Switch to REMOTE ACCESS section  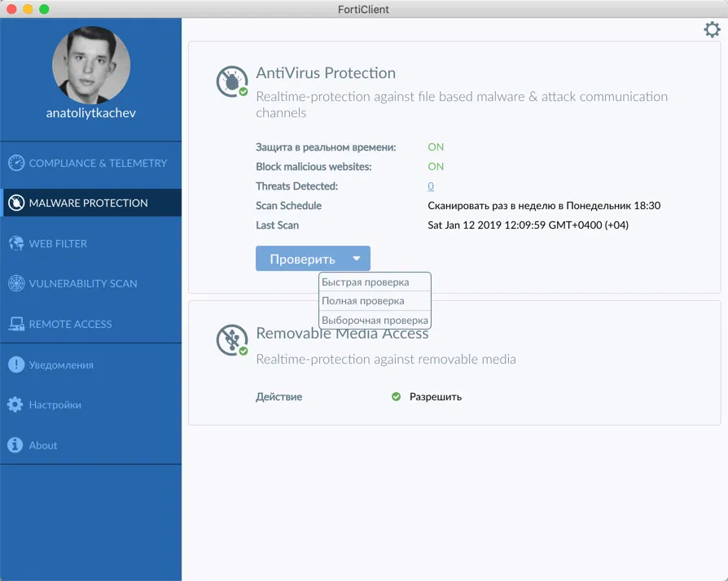(91, 324)
